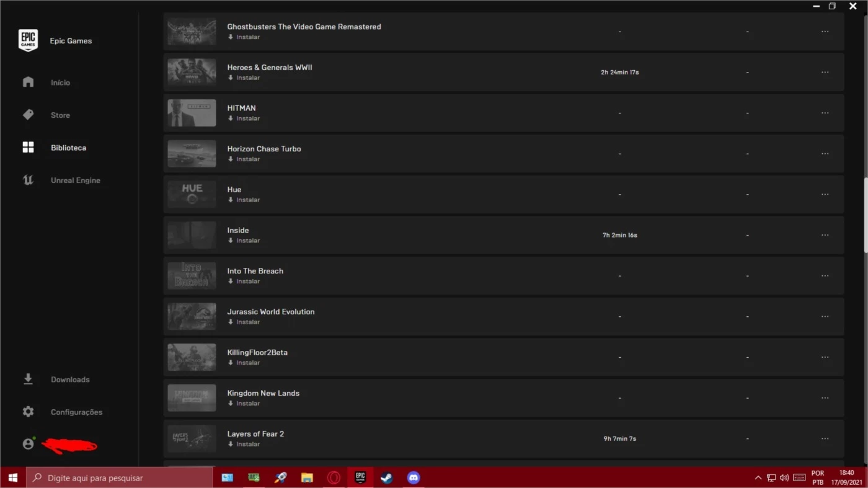Viewport: 868px width, 488px height.
Task: Open Opera browser from the taskbar
Action: coord(334,477)
